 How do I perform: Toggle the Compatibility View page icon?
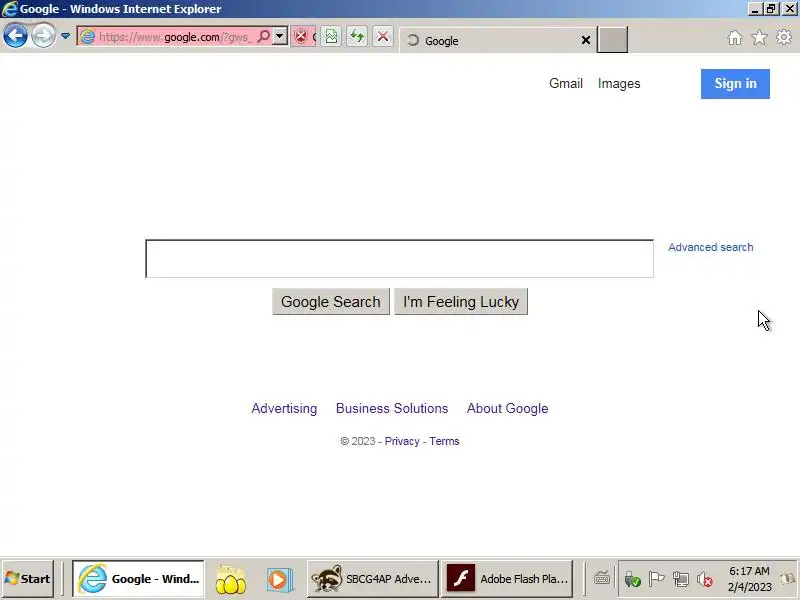331,36
